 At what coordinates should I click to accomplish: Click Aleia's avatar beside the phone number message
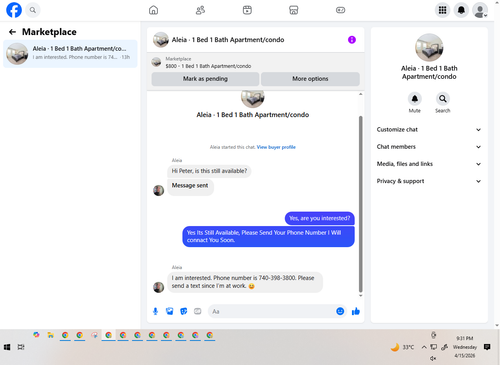pyautogui.click(x=158, y=287)
